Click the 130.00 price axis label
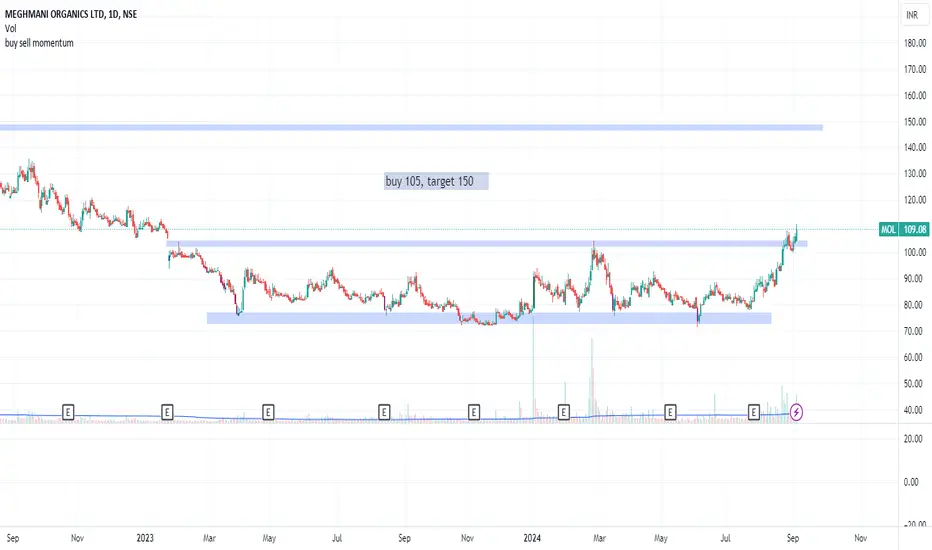 tap(915, 173)
